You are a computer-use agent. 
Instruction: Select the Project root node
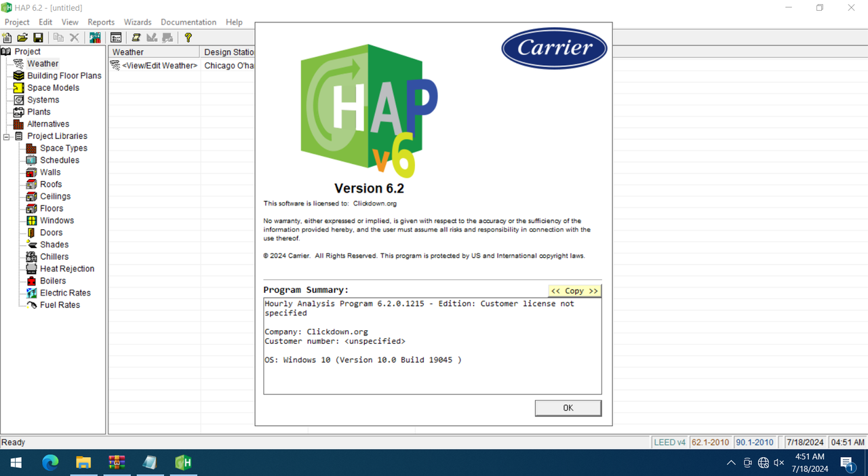coord(27,52)
